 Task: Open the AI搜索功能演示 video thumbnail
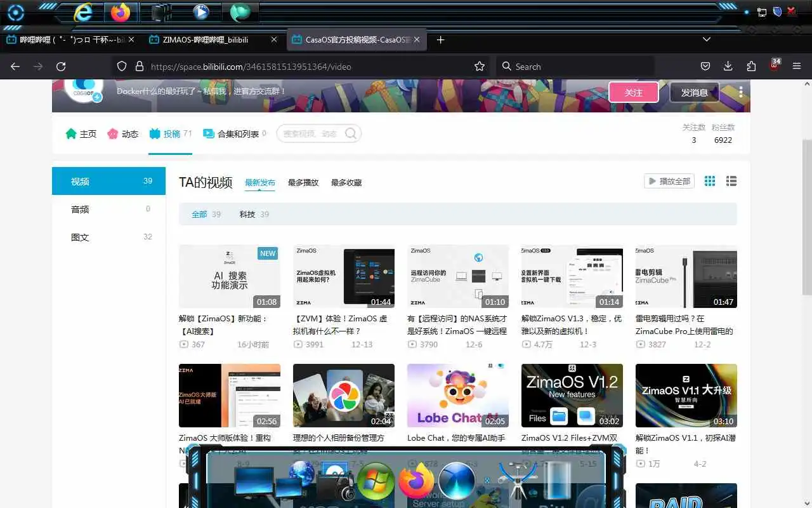click(x=230, y=276)
